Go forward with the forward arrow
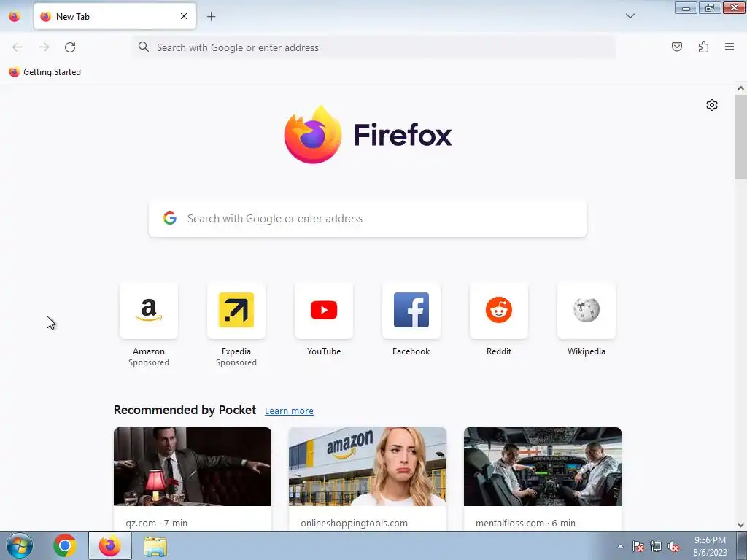Image resolution: width=747 pixels, height=560 pixels. [x=44, y=47]
